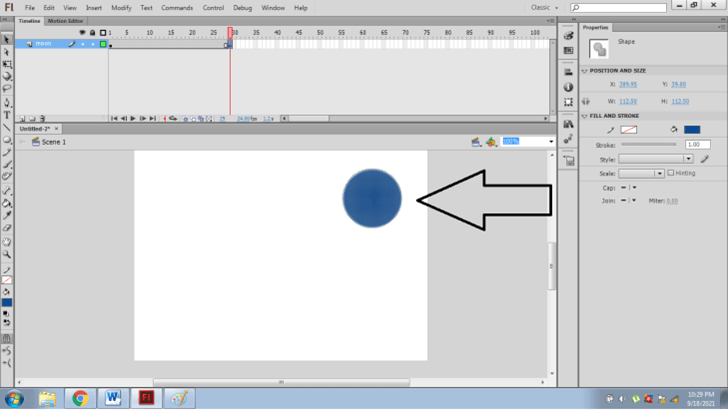Open the Insert menu
Screen dimensions: 728x410
click(94, 8)
